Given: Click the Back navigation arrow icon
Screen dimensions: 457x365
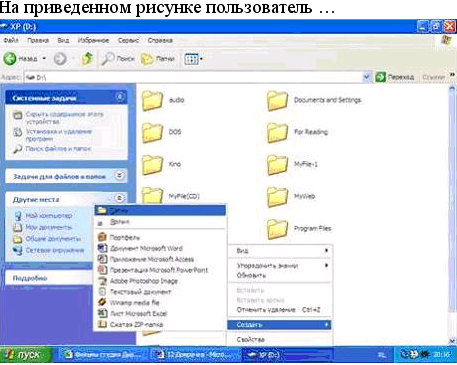Looking at the screenshot, I should click(x=10, y=59).
